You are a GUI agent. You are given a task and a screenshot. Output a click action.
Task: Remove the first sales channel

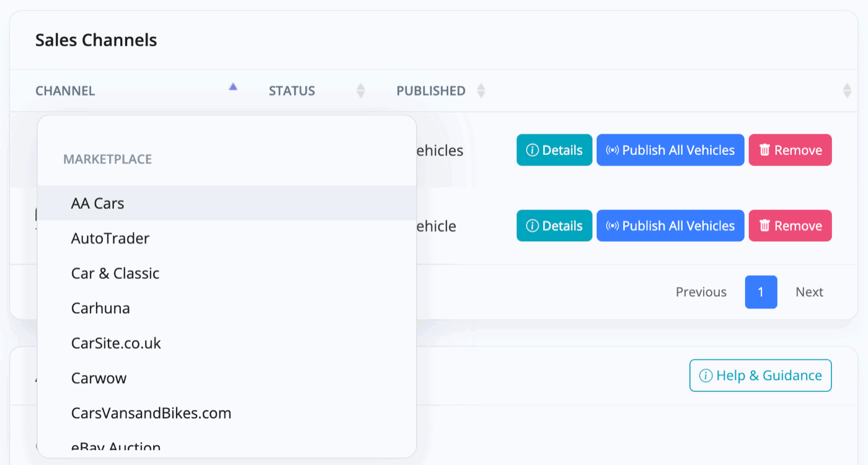[790, 150]
